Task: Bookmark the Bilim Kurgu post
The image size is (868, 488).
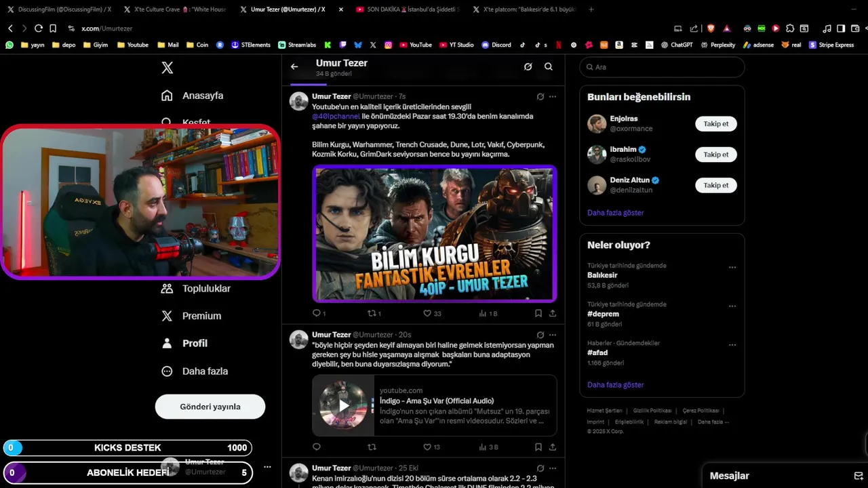Action: pyautogui.click(x=538, y=313)
